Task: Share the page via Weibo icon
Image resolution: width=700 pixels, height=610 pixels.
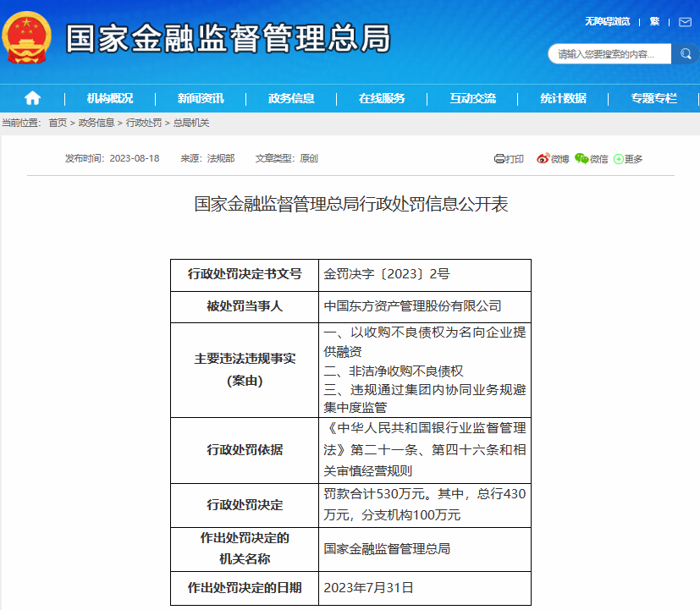Action: [543, 159]
